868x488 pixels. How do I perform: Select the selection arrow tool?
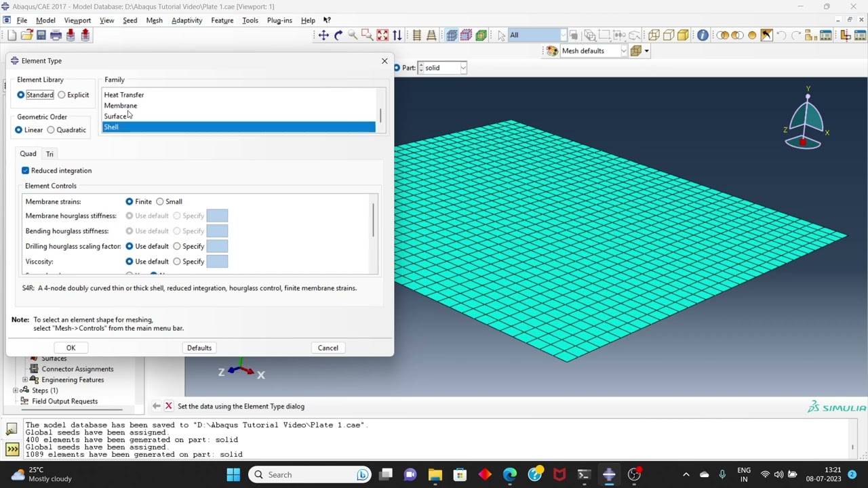click(x=501, y=35)
